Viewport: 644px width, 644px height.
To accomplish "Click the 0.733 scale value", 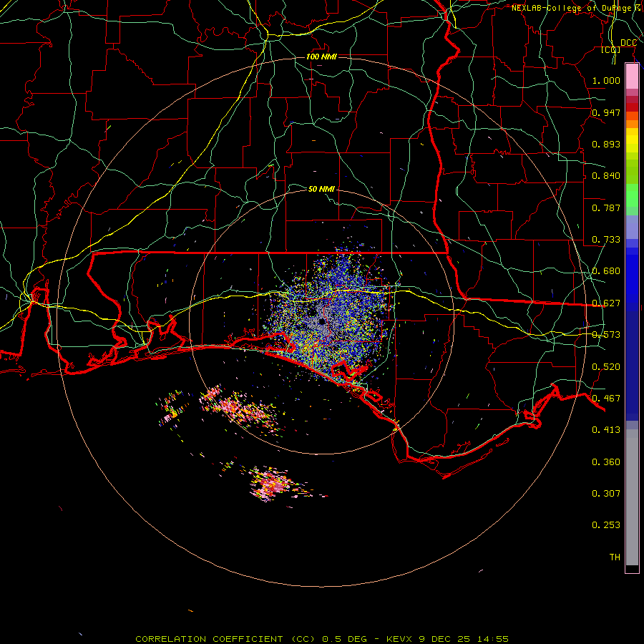I will pyautogui.click(x=606, y=240).
